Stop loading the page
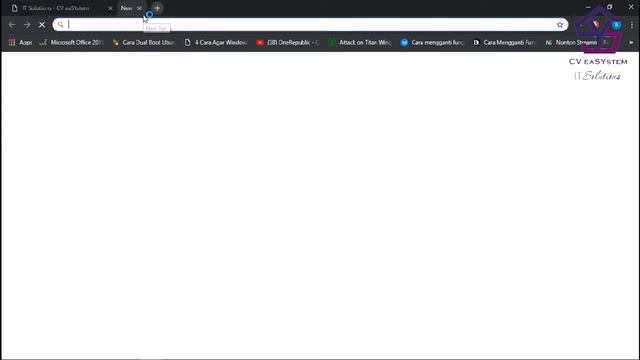The width and height of the screenshot is (640, 360). [x=42, y=25]
